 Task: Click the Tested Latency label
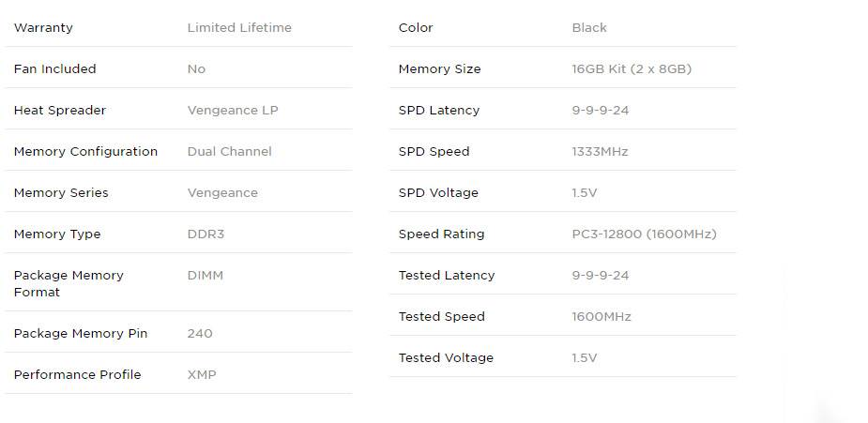(446, 276)
